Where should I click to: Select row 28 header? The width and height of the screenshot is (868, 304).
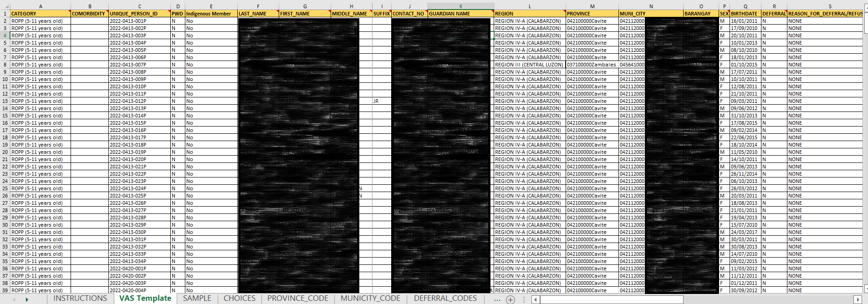click(x=5, y=210)
